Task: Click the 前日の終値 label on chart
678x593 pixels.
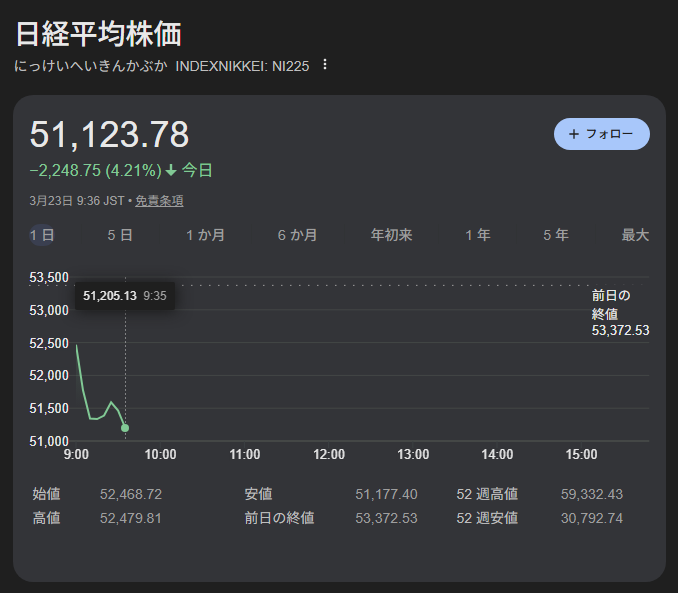Action: click(611, 304)
